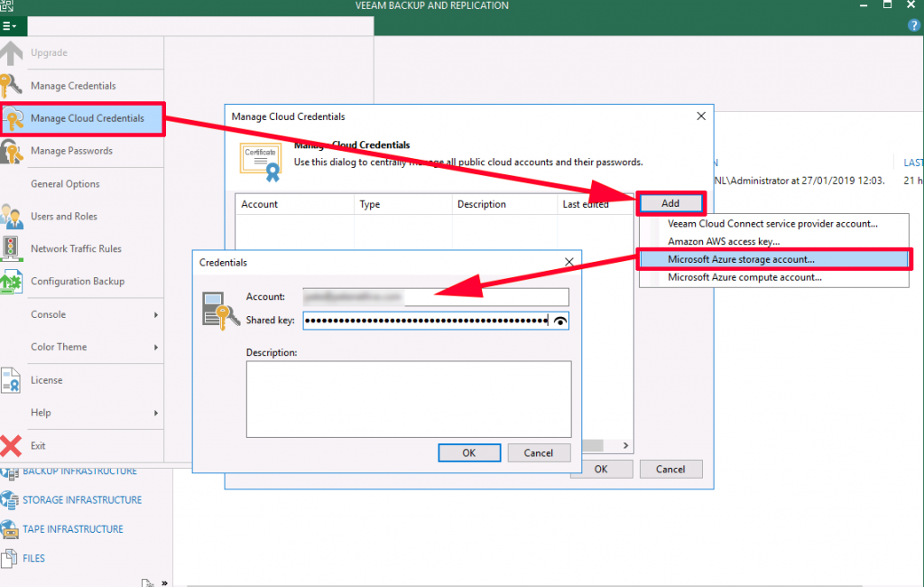Click the Network Traffic Rules icon
The image size is (924, 587).
(12, 248)
